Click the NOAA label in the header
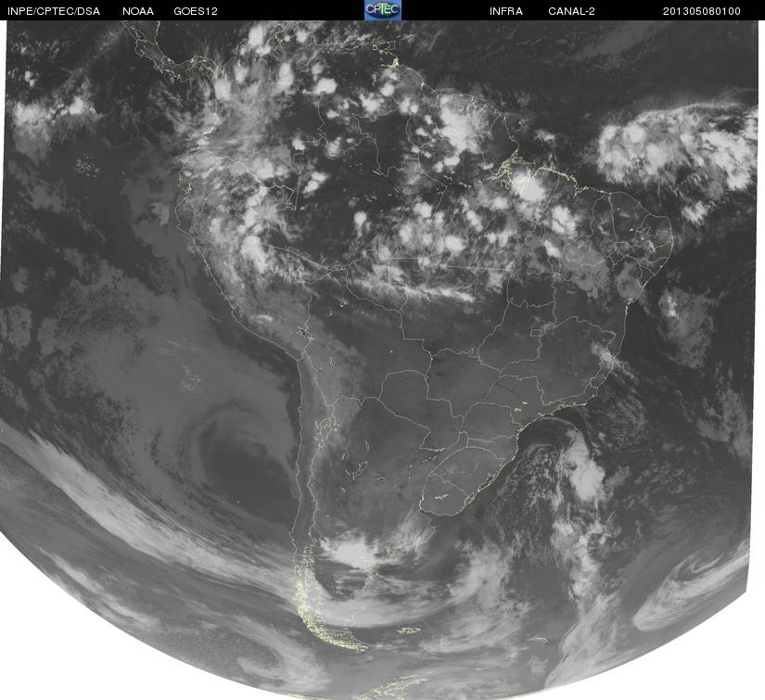The image size is (765, 700). coord(138,11)
